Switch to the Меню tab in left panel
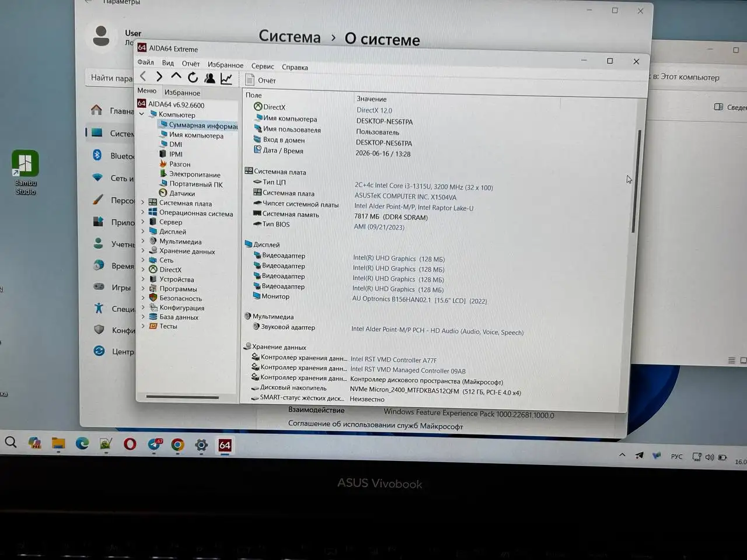The width and height of the screenshot is (747, 560). coord(147,90)
